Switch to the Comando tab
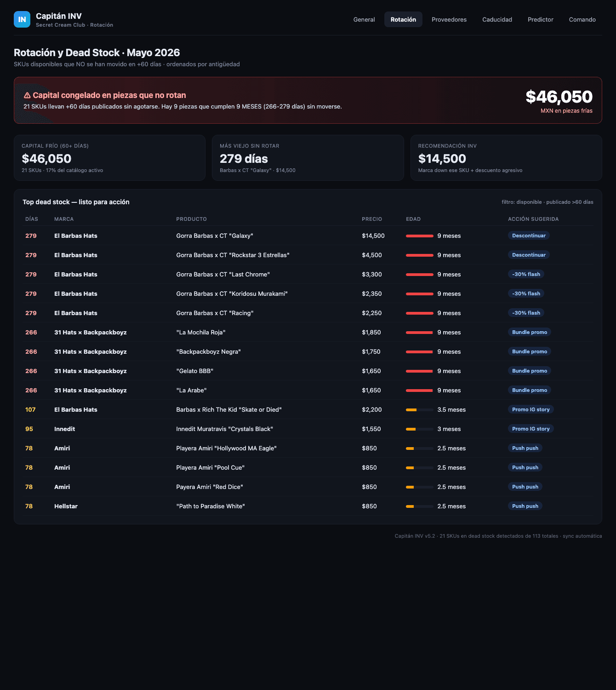This screenshot has width=616, height=690. (x=582, y=19)
